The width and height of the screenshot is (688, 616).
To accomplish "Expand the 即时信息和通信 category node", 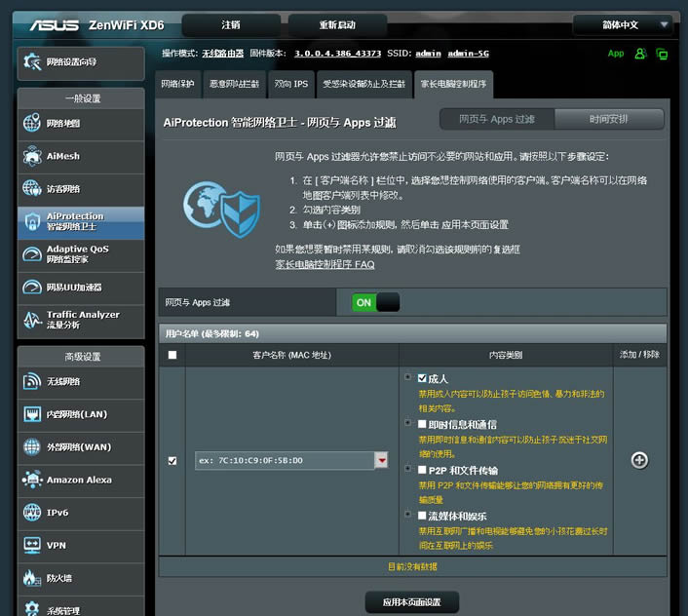I will point(408,422).
